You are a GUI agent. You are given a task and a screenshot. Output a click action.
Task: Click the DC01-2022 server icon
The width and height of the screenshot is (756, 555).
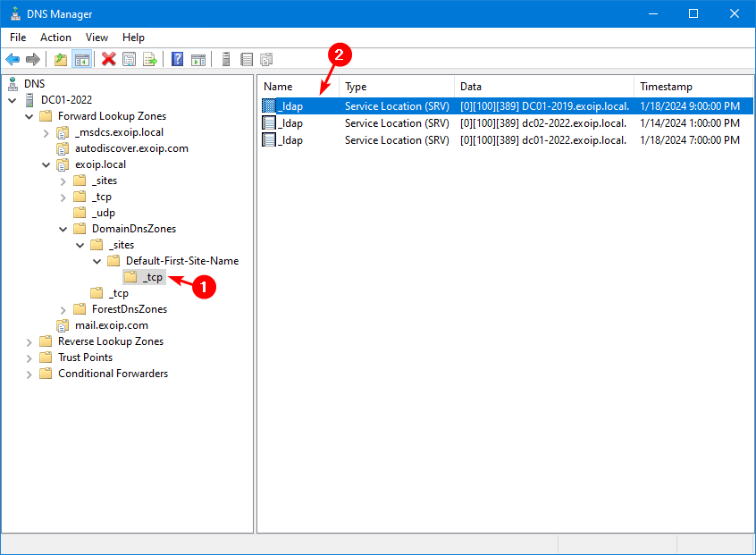(x=28, y=99)
